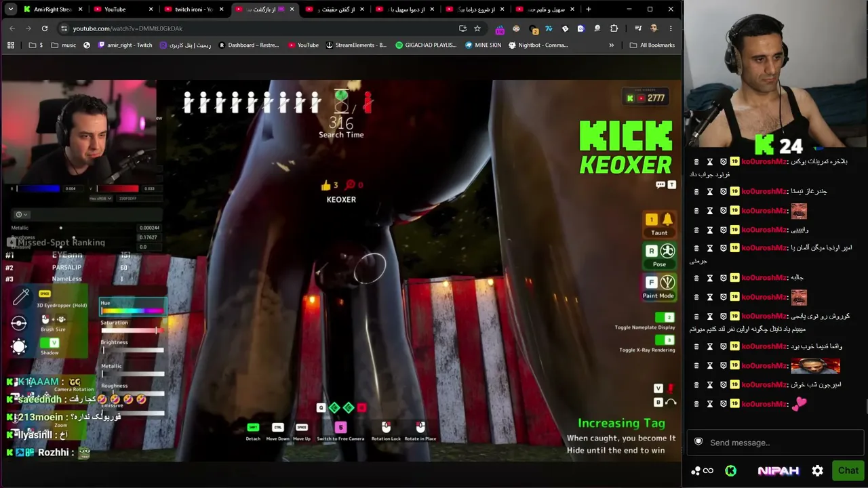This screenshot has width=868, height=488.
Task: Open the All Bookmarks folder
Action: (x=652, y=45)
